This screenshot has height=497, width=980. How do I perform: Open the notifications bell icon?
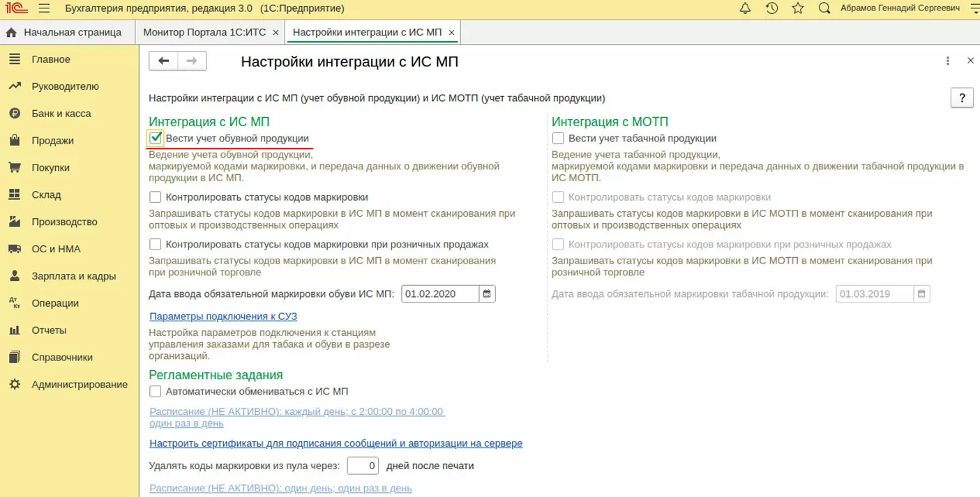(745, 9)
